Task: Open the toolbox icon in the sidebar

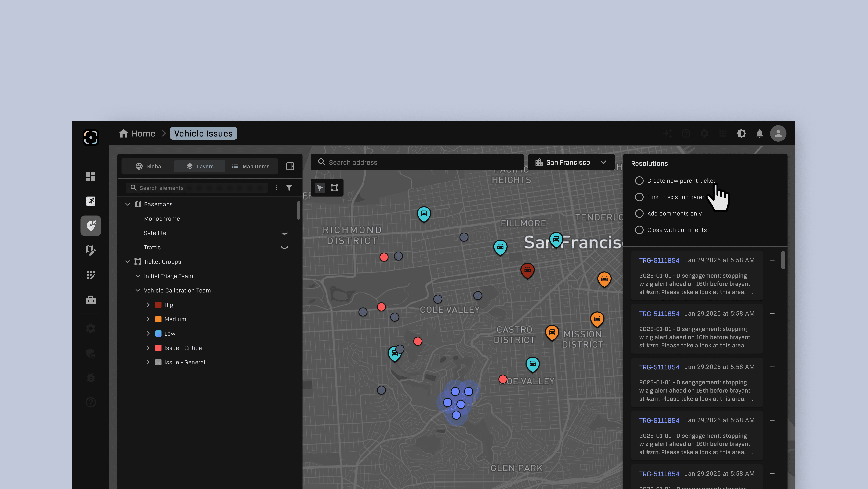Action: (x=91, y=300)
